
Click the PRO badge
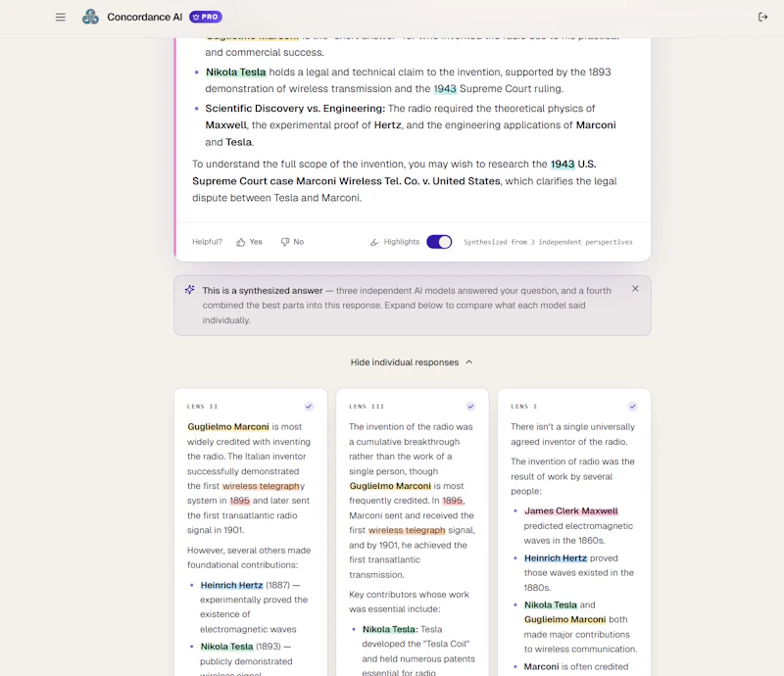click(206, 17)
